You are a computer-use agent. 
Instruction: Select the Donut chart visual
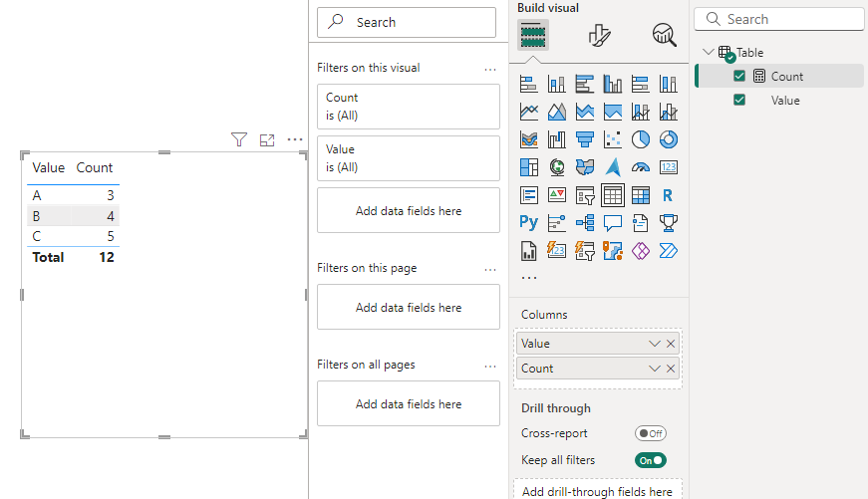pos(668,139)
